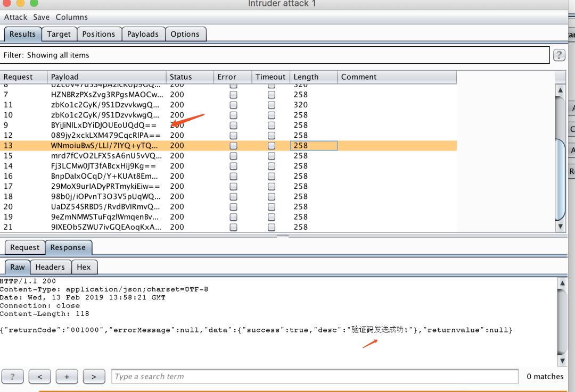Check Error box in request 21 row

click(x=233, y=227)
